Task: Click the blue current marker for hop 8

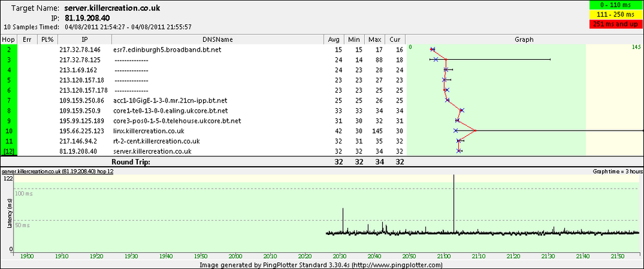Action: point(462,110)
